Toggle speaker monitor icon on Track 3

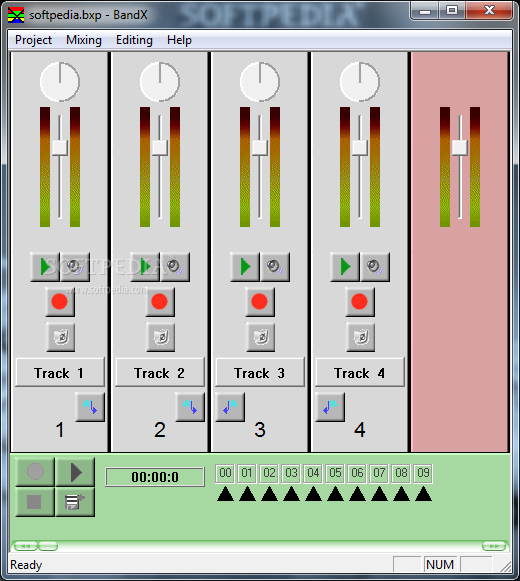[x=275, y=267]
